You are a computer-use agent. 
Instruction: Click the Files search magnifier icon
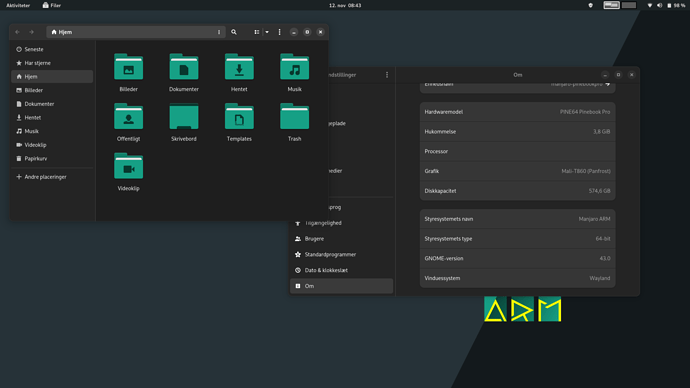point(234,32)
